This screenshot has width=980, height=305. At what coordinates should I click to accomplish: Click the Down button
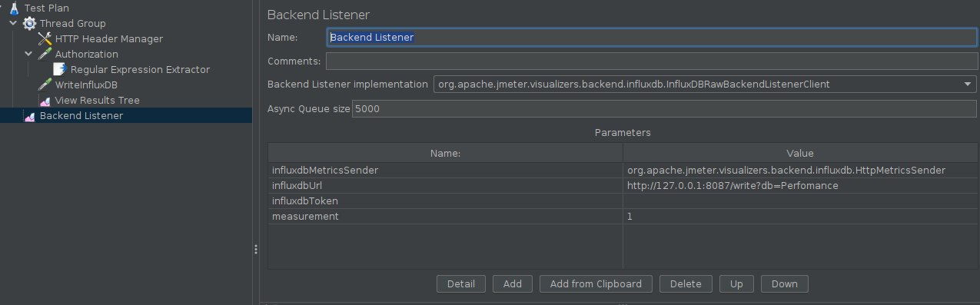tap(785, 283)
